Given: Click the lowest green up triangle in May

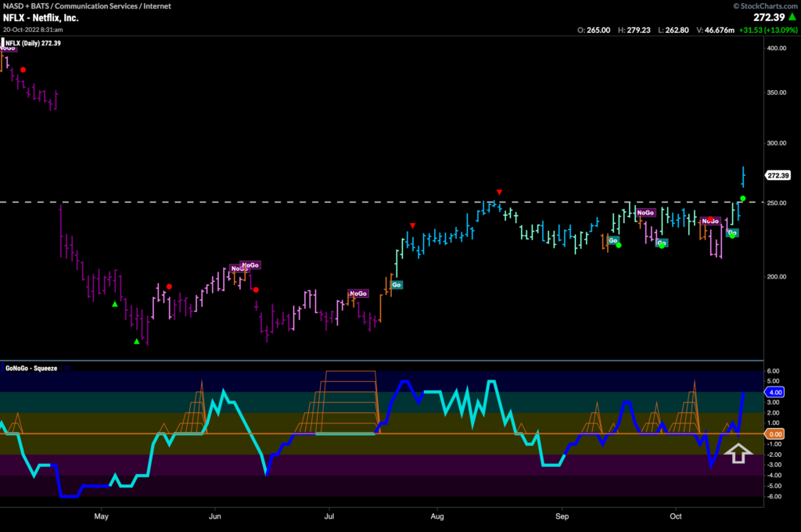Looking at the screenshot, I should (137, 341).
